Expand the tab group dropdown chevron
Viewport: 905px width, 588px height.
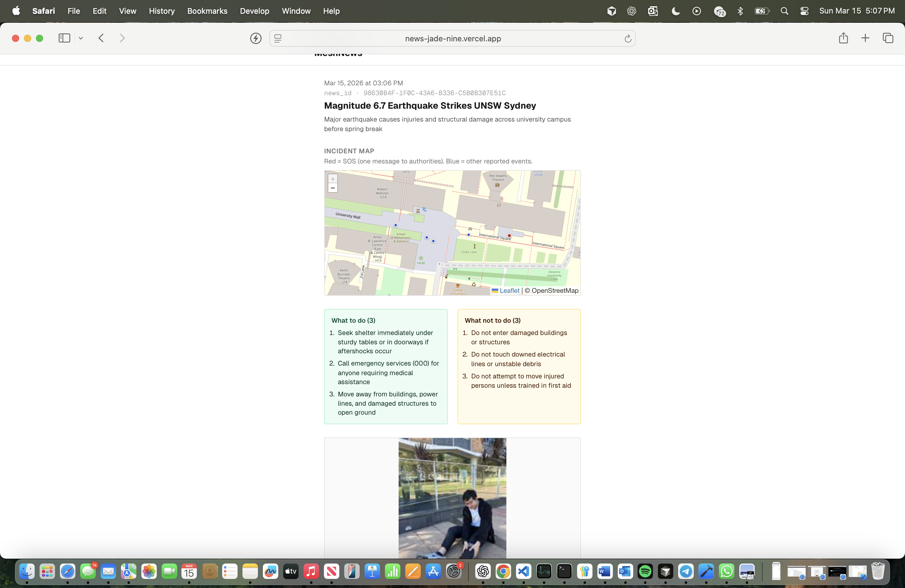(x=81, y=38)
